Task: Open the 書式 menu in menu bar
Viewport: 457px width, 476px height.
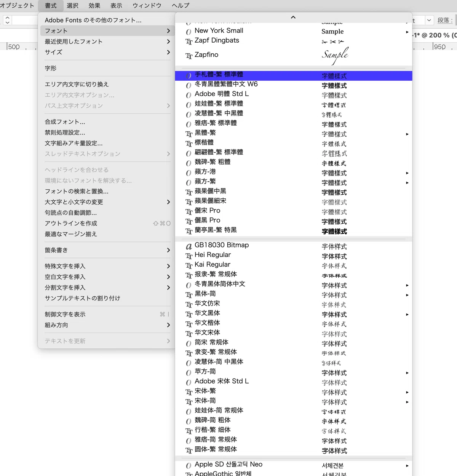Action: 50,5
